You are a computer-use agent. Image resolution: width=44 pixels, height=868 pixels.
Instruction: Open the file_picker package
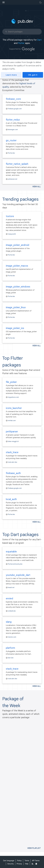[x=11, y=382]
